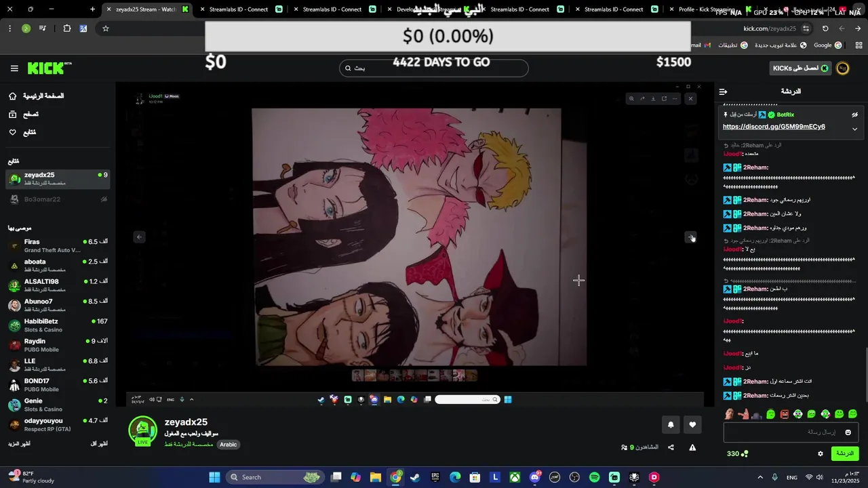Open recommended channel ALSALTI98
868x488 pixels.
coord(58,285)
